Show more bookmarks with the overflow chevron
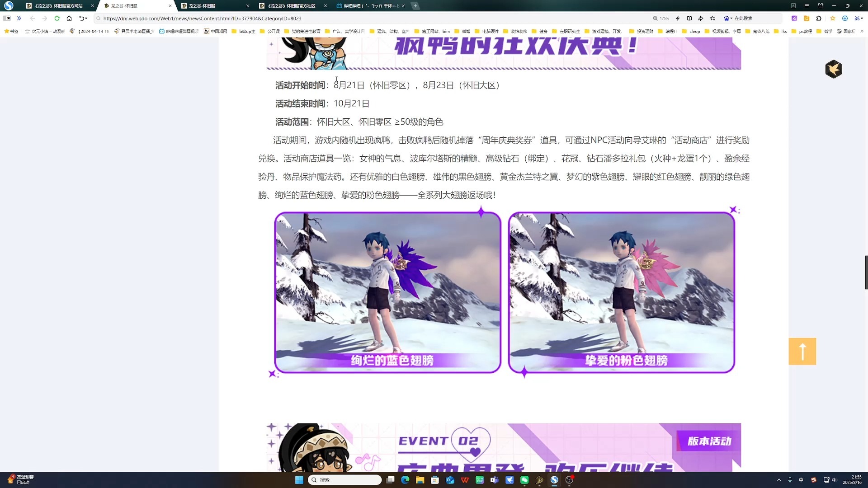Image resolution: width=868 pixels, height=488 pixels. point(862,31)
